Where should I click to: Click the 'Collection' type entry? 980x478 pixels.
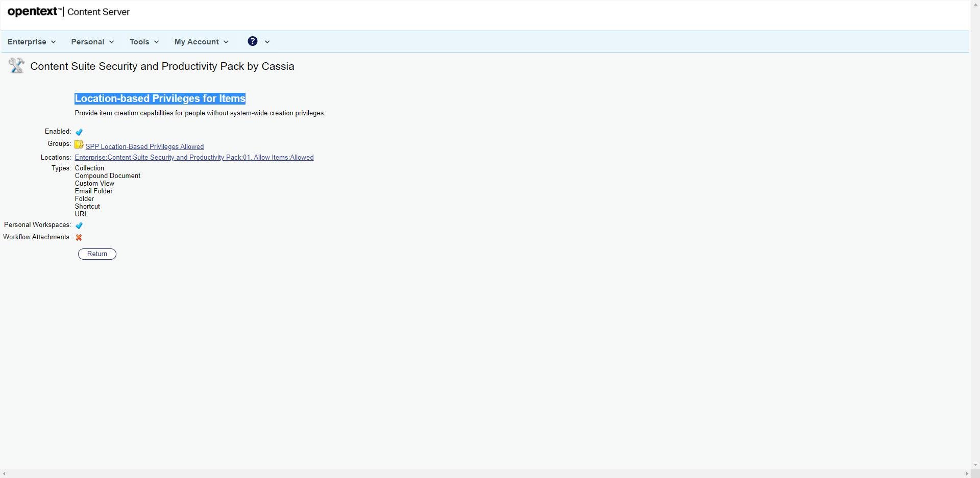point(89,168)
